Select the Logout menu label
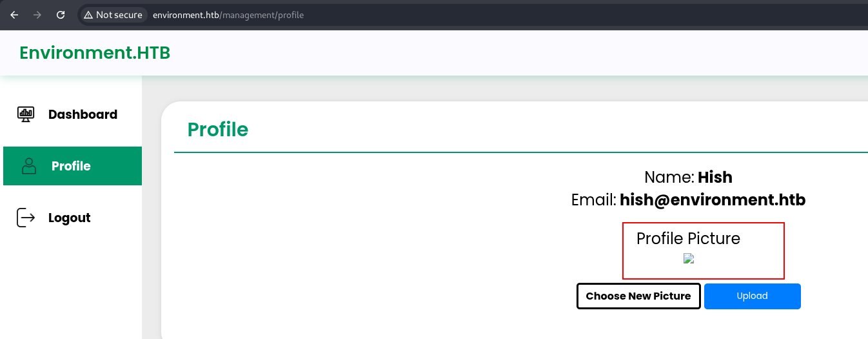This screenshot has width=868, height=339. click(69, 218)
